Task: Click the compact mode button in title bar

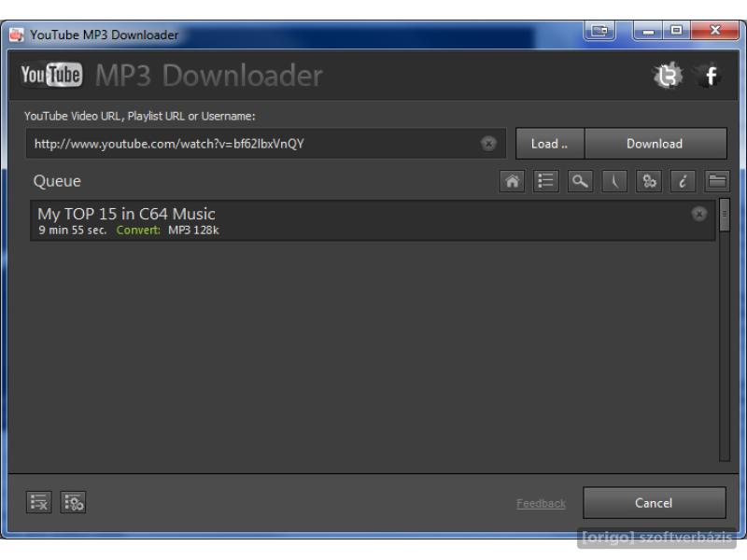Action: tap(599, 31)
